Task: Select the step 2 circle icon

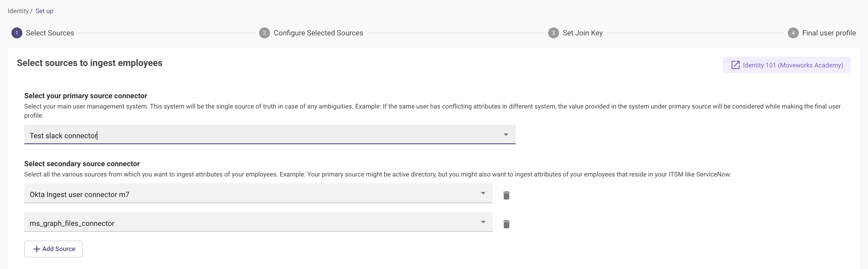Action: point(265,33)
